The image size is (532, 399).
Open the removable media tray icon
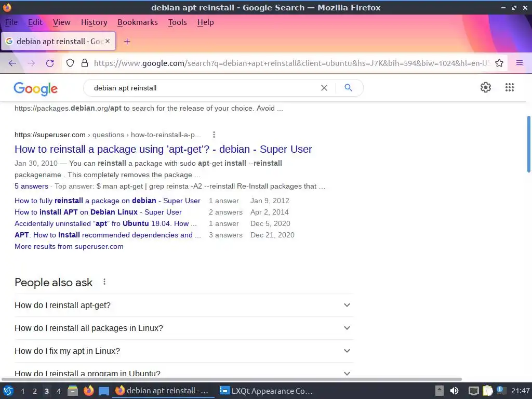[x=440, y=391]
